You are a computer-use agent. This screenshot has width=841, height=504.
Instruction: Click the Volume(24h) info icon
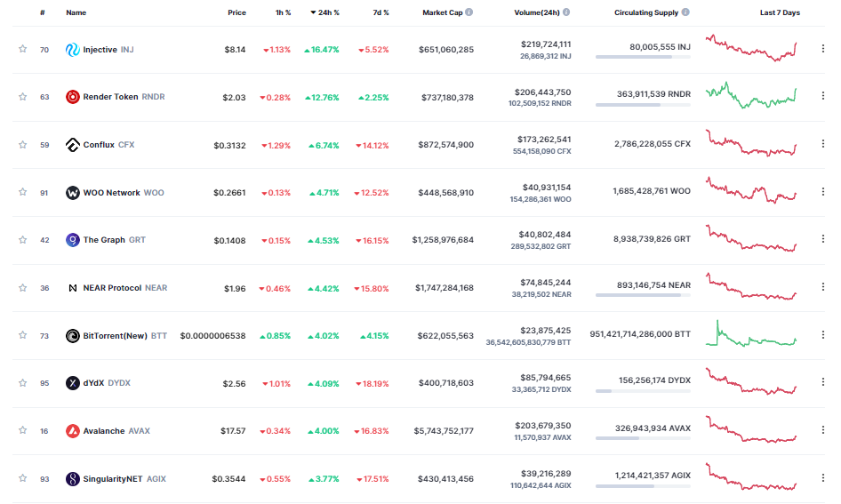[565, 12]
